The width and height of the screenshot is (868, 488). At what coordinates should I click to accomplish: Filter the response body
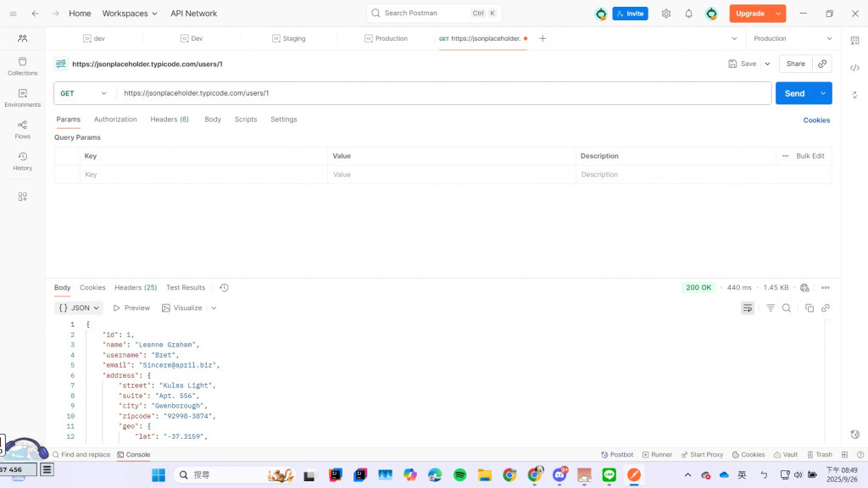[x=770, y=308]
